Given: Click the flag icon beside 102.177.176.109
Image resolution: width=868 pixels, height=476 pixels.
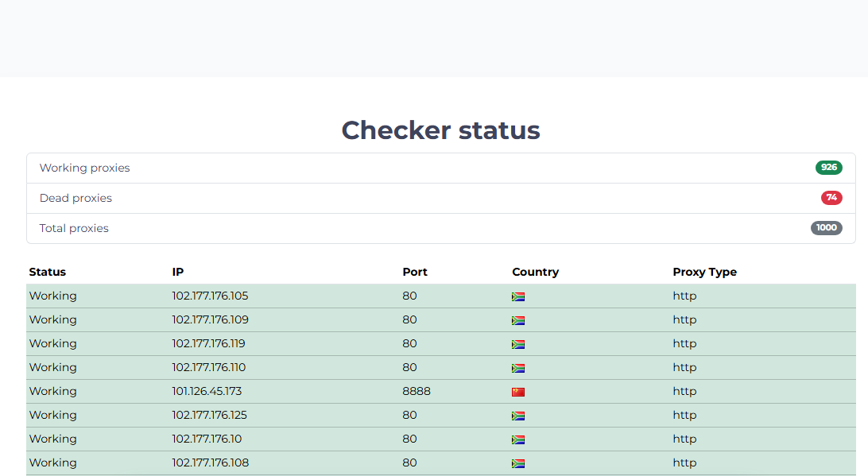Looking at the screenshot, I should (x=518, y=320).
